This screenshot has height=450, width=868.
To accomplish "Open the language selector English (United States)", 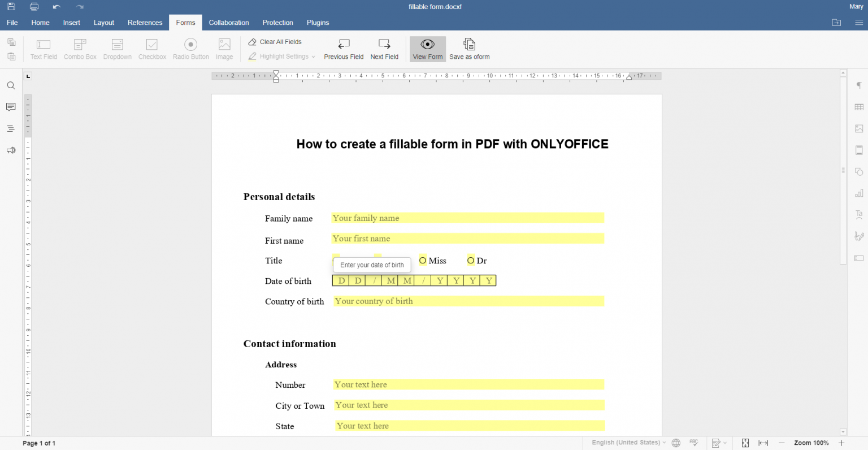I will [625, 443].
